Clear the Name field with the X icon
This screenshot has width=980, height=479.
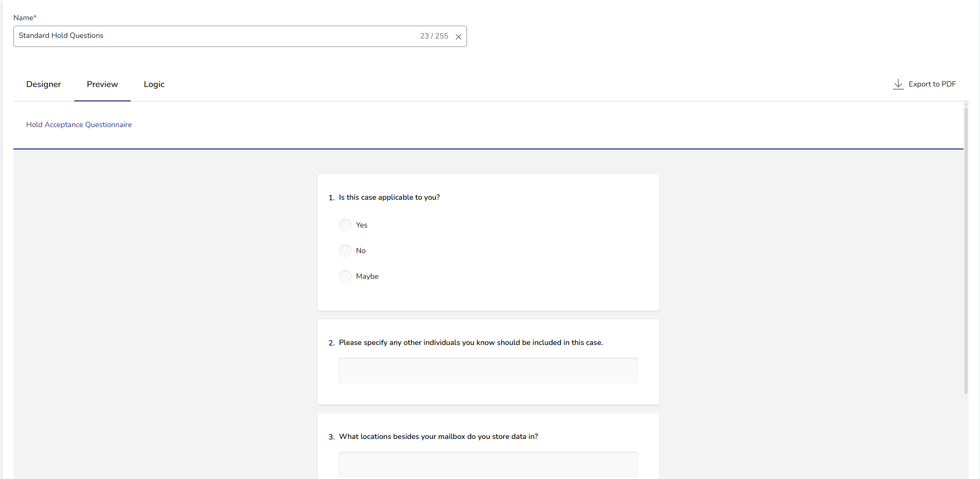point(458,37)
